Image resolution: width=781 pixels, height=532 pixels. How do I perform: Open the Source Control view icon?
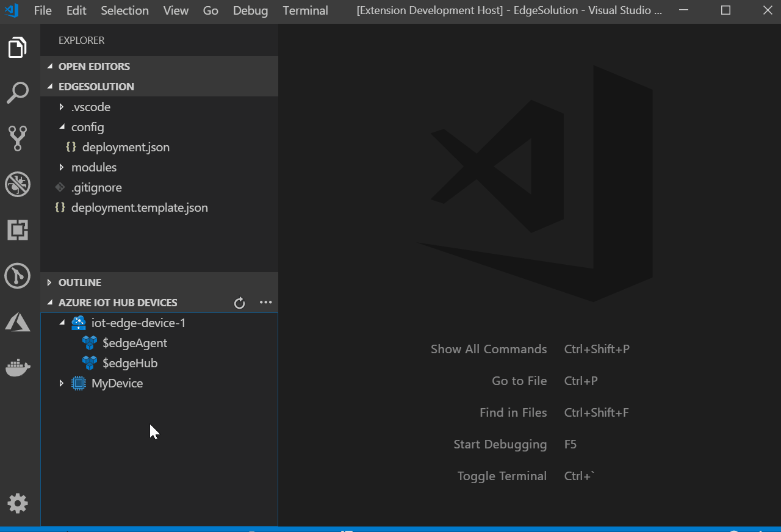click(x=18, y=138)
